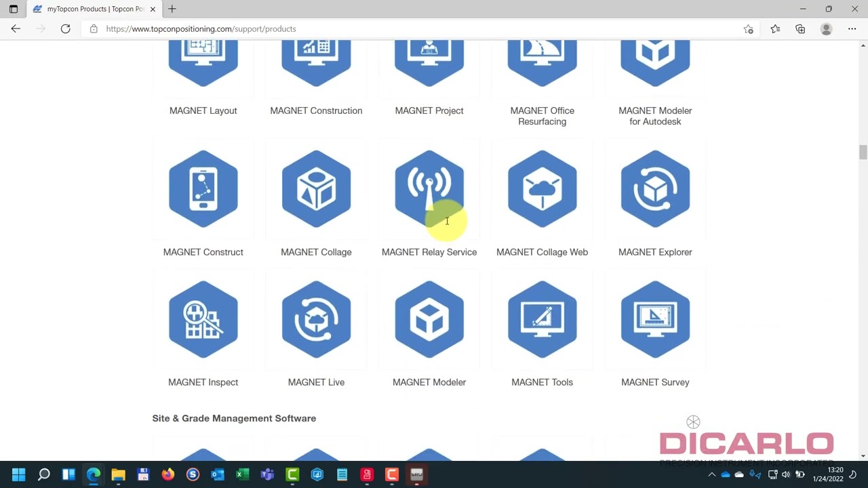Select the MAGNET Explorer icon
868x488 pixels.
point(655,188)
